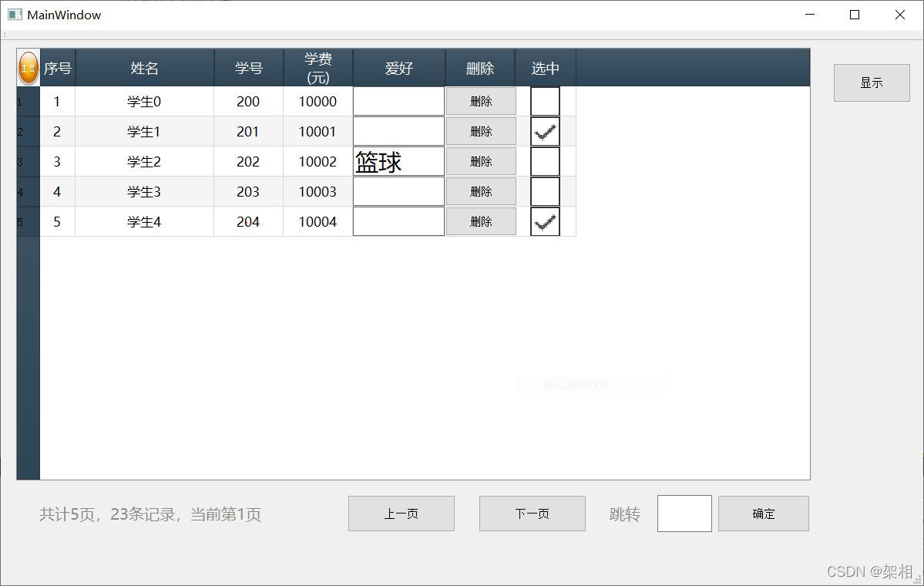Click the MainWindow app icon in title bar
Viewport: 924px width, 586px height.
pos(15,15)
